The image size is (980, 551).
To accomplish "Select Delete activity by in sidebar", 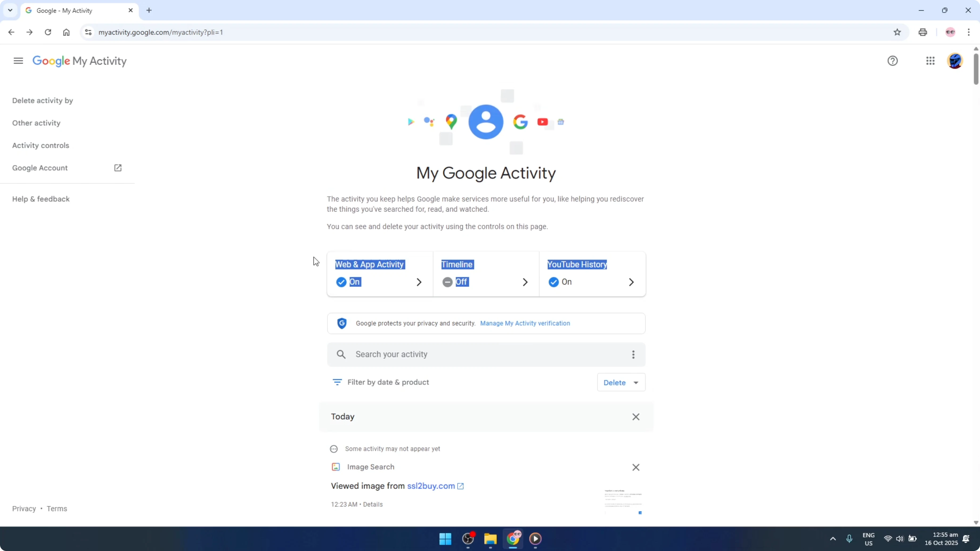I will [x=42, y=100].
